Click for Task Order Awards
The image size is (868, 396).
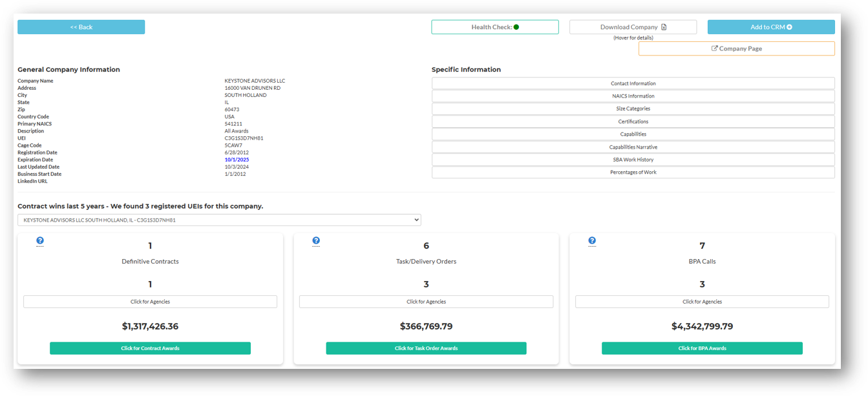coord(426,348)
